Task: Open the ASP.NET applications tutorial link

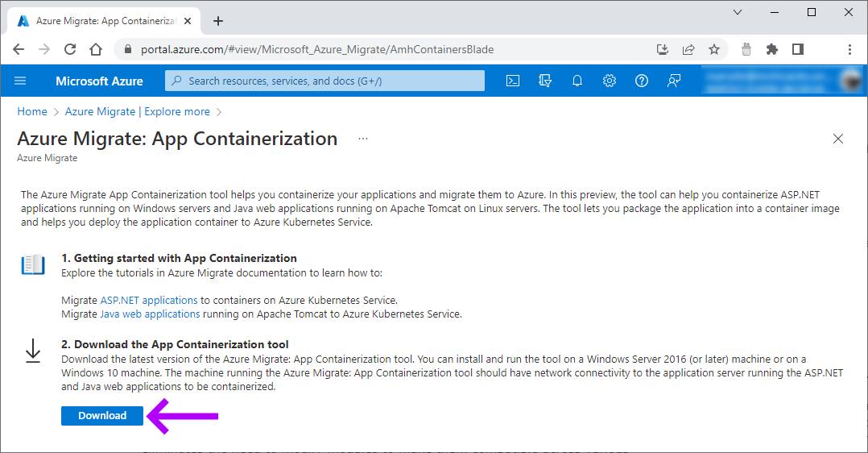Action: pos(148,300)
